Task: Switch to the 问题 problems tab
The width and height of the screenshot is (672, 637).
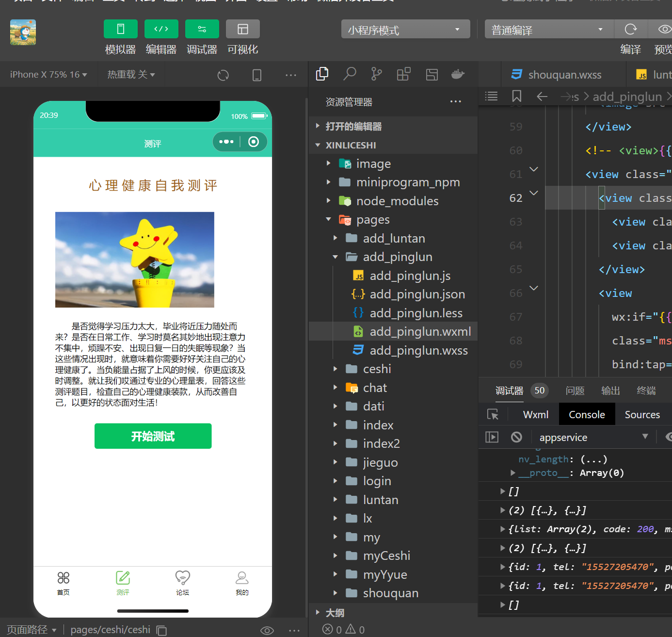Action: point(575,391)
